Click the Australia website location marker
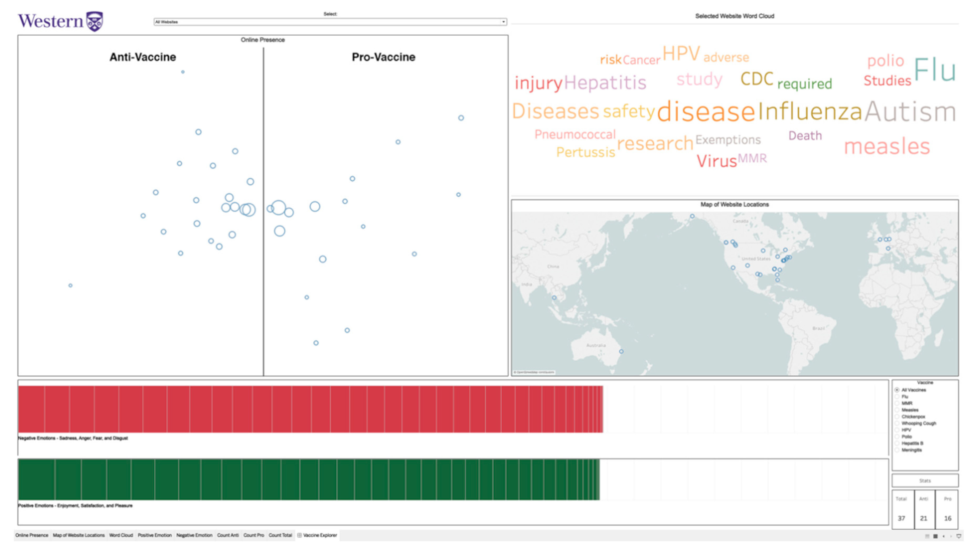 (621, 352)
